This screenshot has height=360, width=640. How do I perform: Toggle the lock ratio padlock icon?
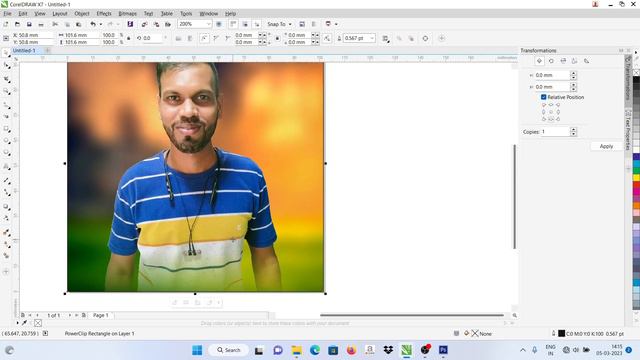(x=129, y=38)
